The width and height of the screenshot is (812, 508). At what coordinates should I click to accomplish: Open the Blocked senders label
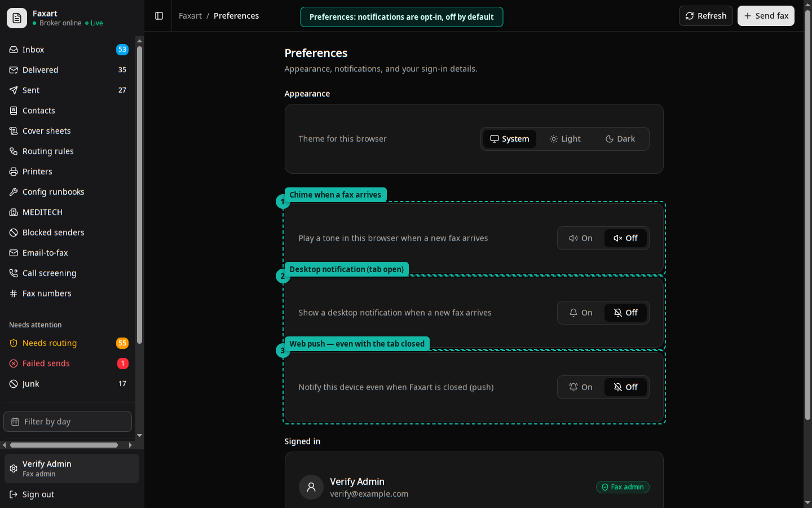54,233
